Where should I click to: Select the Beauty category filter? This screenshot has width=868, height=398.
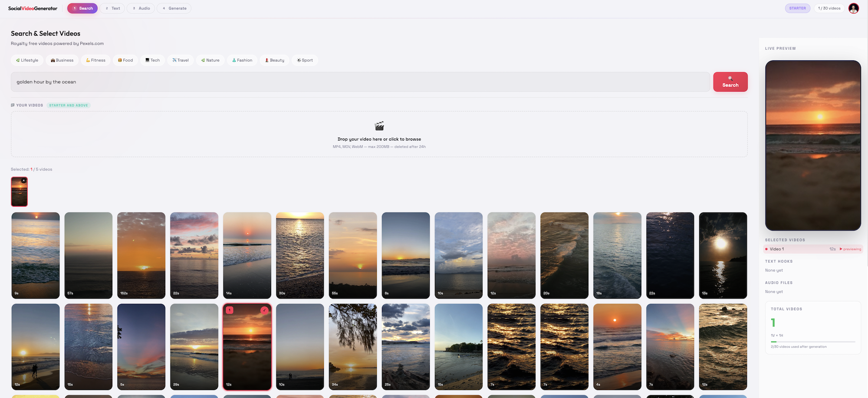coord(274,60)
